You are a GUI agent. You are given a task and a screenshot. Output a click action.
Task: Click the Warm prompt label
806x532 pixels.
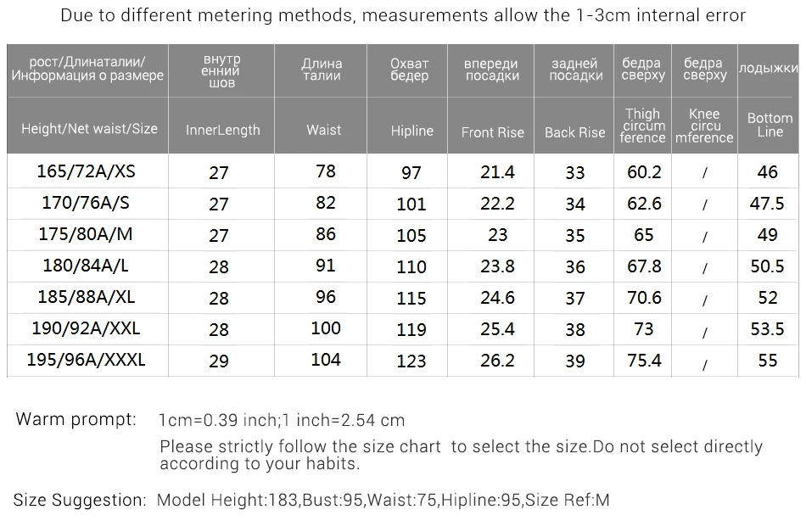click(x=76, y=419)
